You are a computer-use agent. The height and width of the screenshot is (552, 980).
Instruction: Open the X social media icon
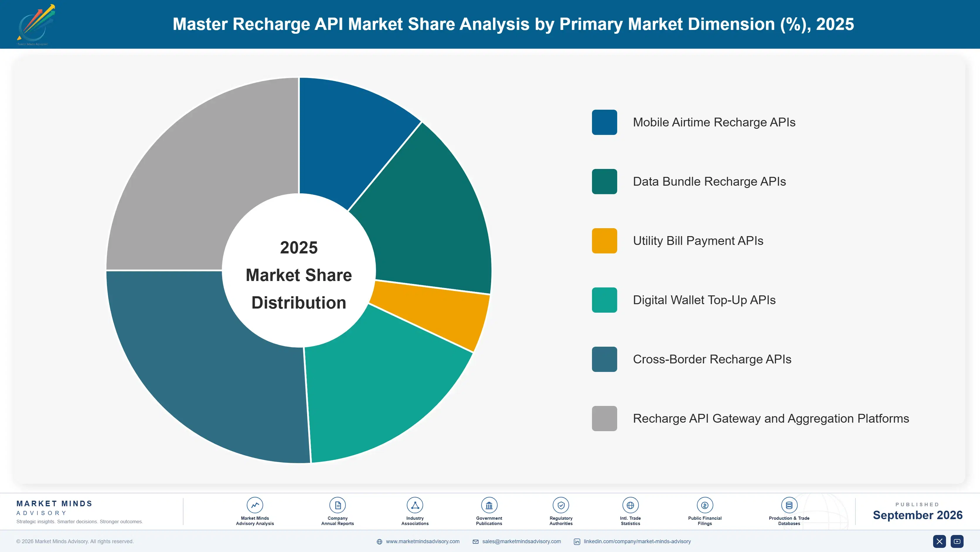tap(939, 541)
